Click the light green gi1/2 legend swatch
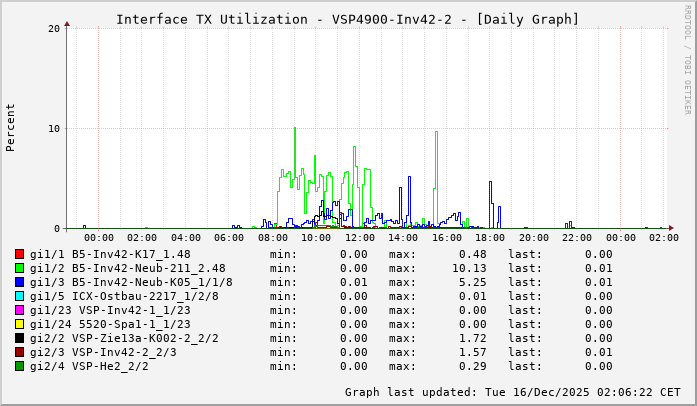Image resolution: width=697 pixels, height=406 pixels. [x=19, y=268]
